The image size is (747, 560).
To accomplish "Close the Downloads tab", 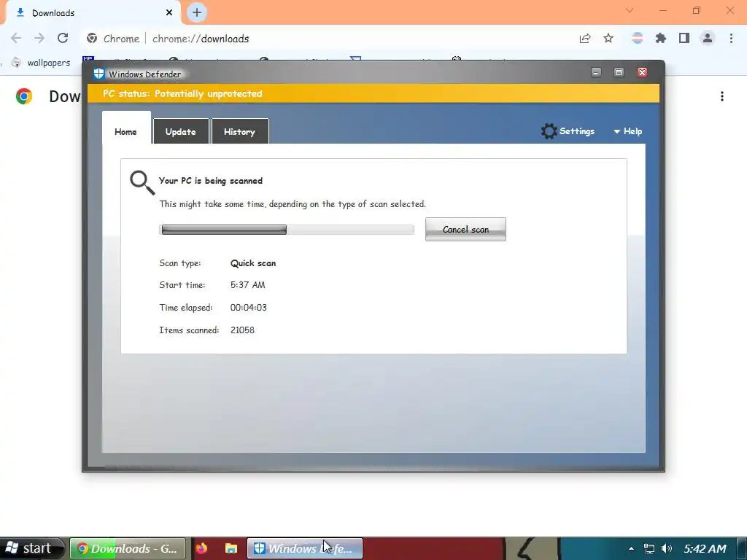I will pos(169,13).
